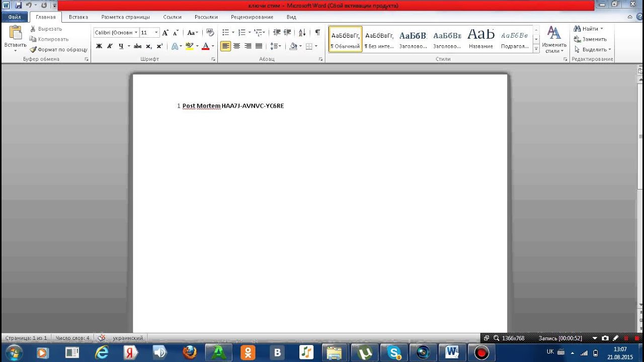Screen dimensions: 644x362
Task: Apply paragraph shading bucket
Action: 293,46
